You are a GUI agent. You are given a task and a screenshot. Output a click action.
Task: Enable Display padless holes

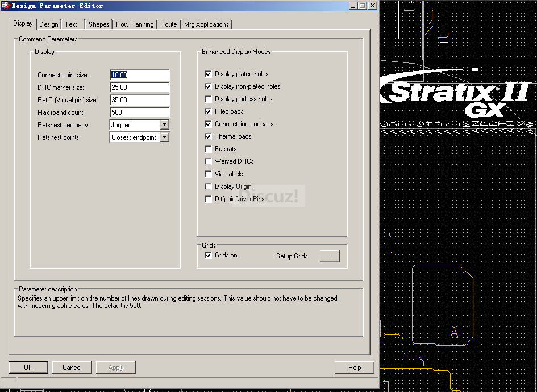208,99
